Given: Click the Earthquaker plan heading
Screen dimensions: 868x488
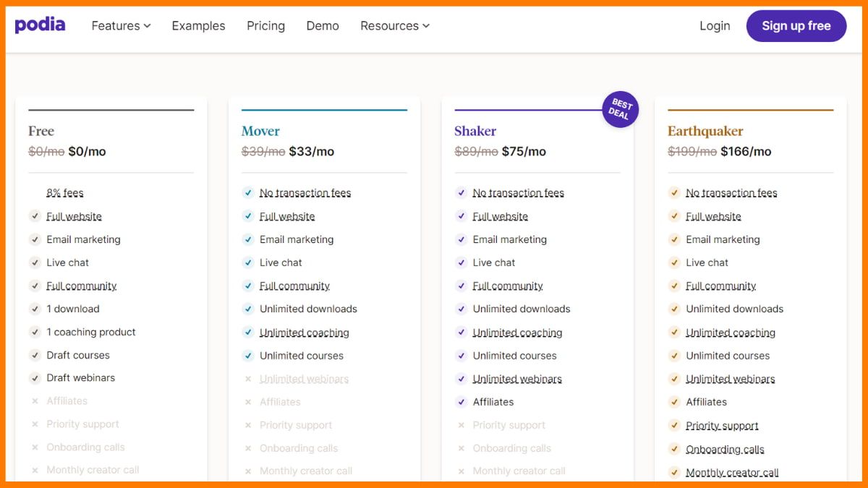Looking at the screenshot, I should tap(705, 131).
